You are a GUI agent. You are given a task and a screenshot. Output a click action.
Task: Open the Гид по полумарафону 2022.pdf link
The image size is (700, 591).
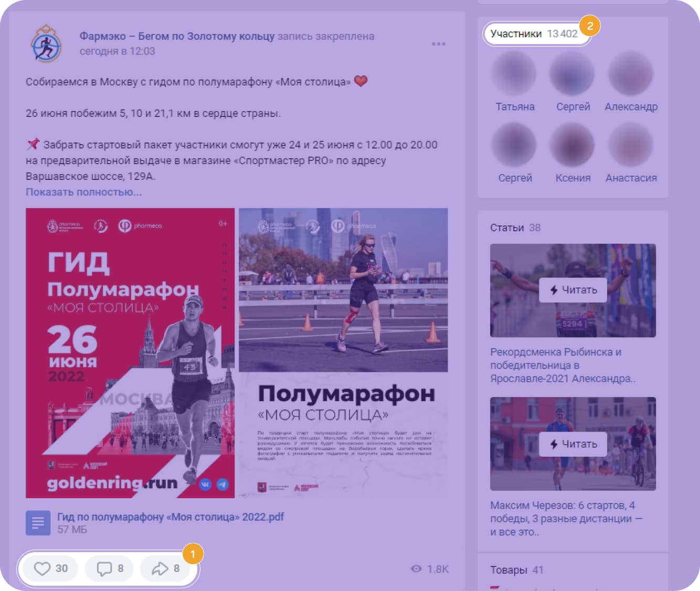pos(171,517)
